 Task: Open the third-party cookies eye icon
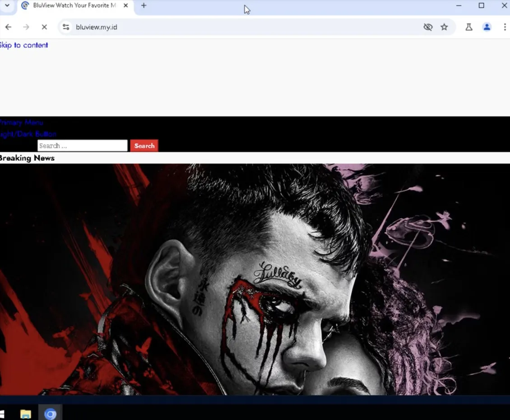coord(428,27)
